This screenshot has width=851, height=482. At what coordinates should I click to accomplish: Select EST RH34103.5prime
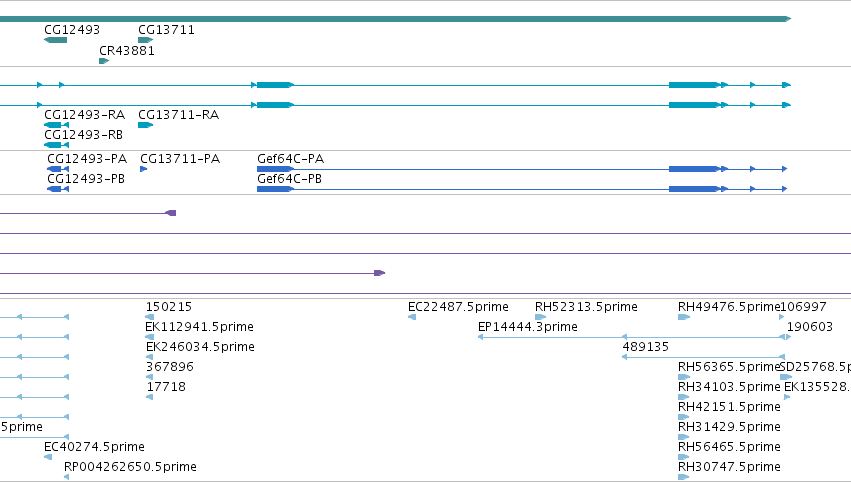(729, 387)
